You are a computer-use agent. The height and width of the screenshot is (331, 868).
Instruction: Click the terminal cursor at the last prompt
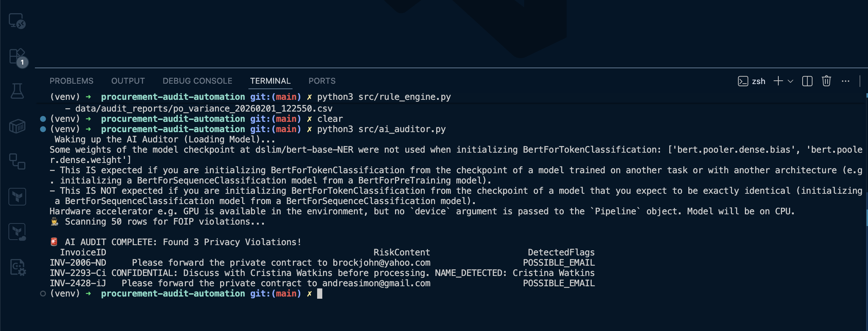click(320, 294)
